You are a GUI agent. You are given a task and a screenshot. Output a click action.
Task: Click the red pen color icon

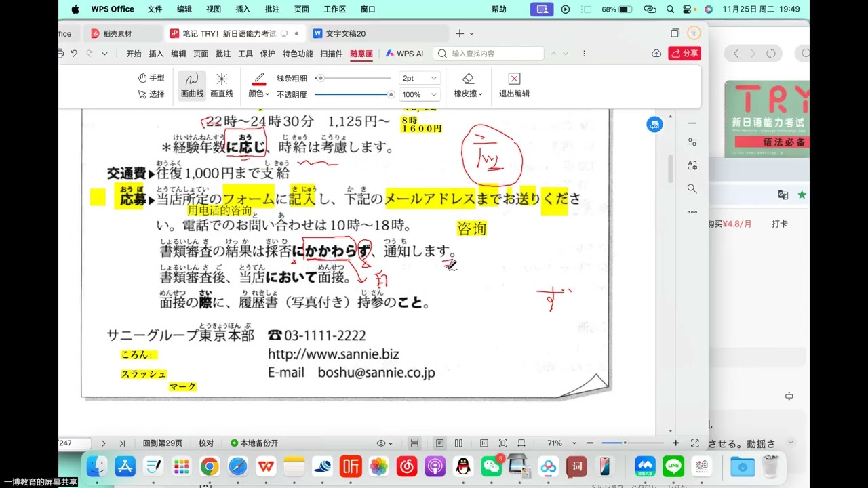pos(258,79)
